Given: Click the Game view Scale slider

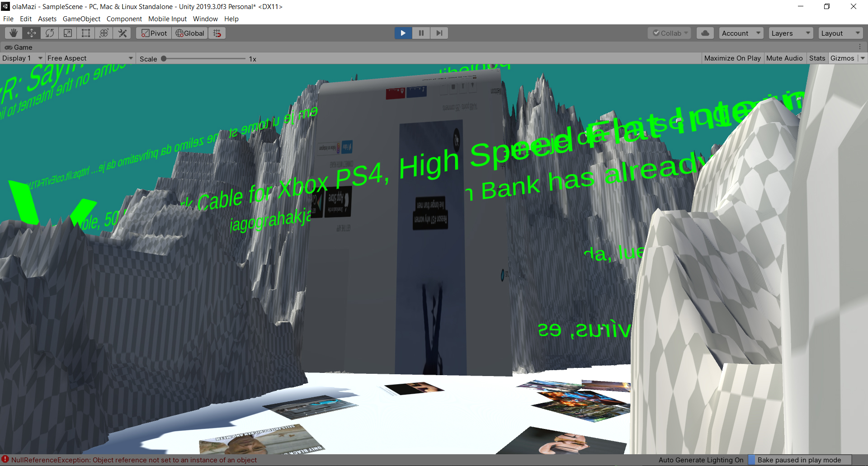Looking at the screenshot, I should point(203,59).
